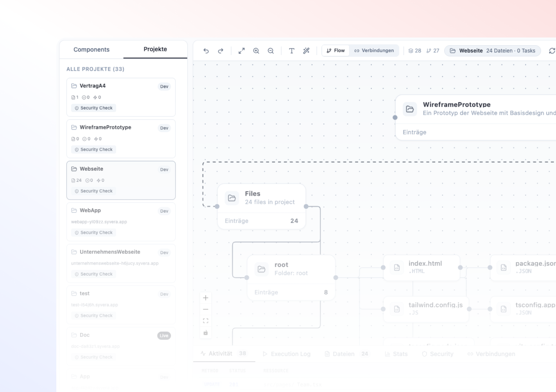Click the magic wand icon
The height and width of the screenshot is (392, 556).
[306, 51]
